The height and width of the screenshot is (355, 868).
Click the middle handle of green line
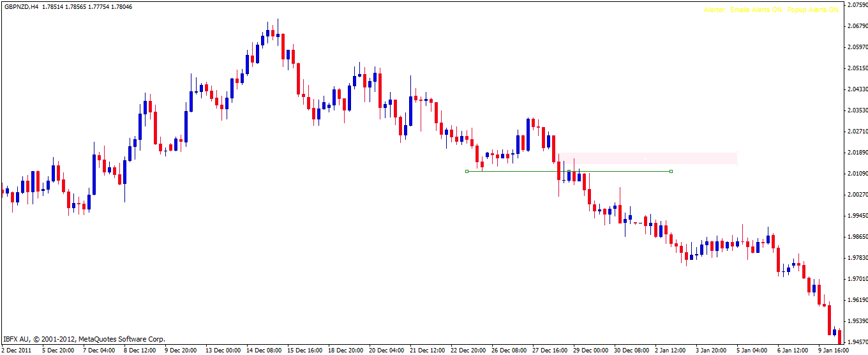(x=569, y=171)
